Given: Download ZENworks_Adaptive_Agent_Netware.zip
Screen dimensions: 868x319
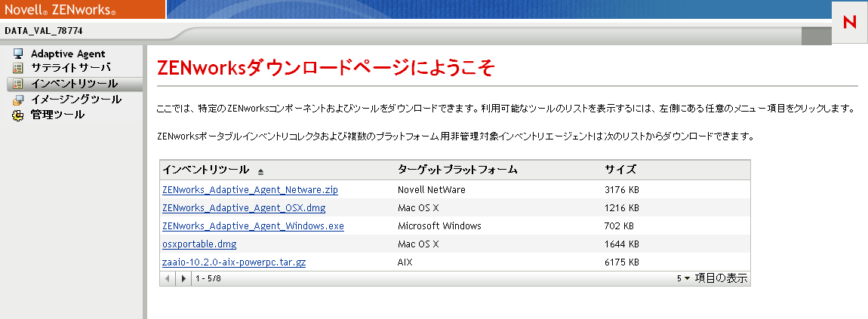Looking at the screenshot, I should (251, 189).
